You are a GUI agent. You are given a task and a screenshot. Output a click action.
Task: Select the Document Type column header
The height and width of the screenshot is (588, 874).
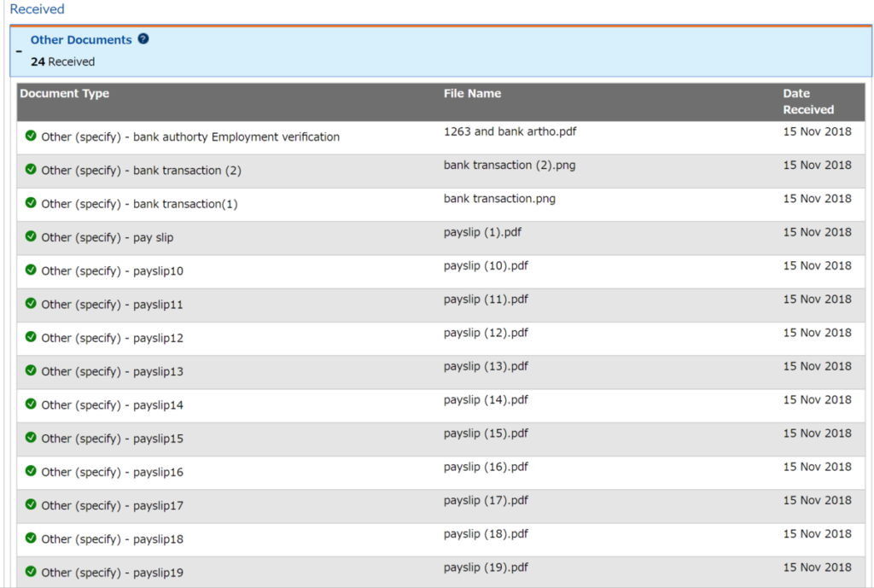65,94
